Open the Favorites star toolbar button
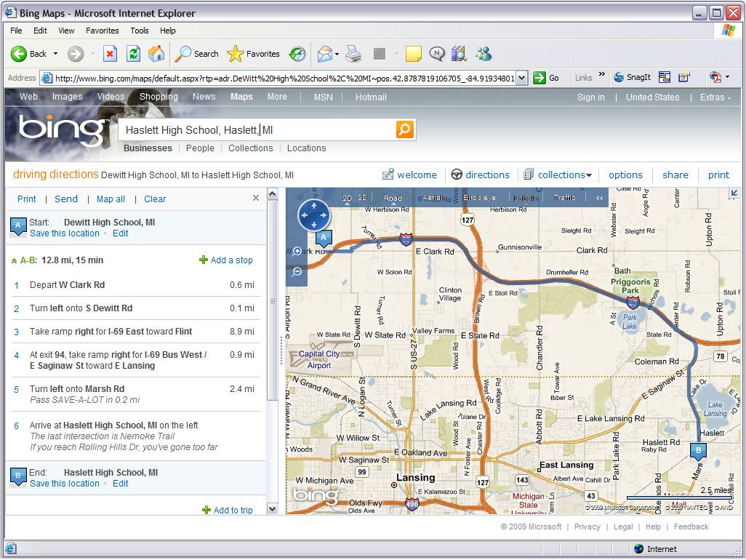 [253, 54]
